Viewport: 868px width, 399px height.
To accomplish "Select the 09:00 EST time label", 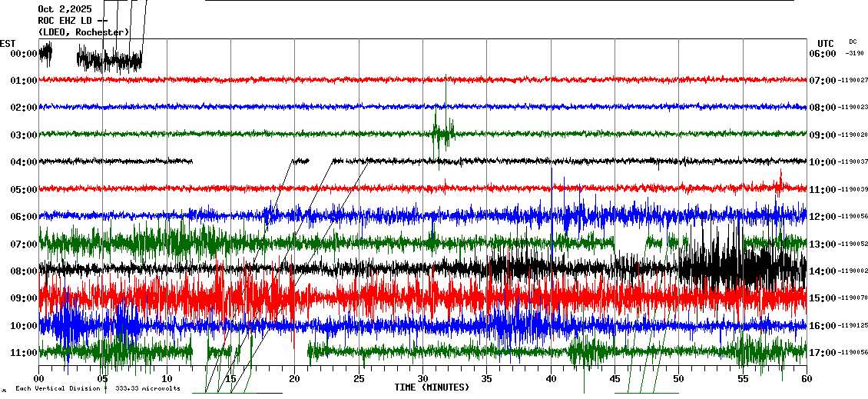I will 24,298.
